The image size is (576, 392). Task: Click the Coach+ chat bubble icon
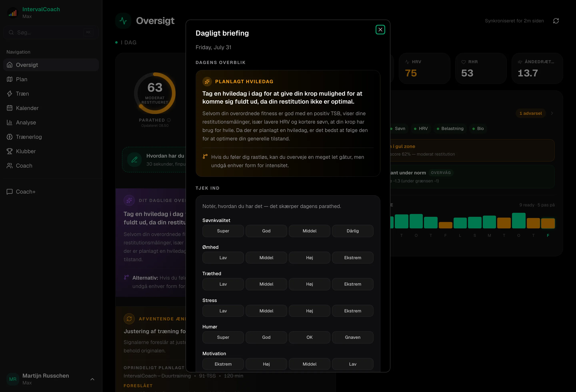coord(10,192)
